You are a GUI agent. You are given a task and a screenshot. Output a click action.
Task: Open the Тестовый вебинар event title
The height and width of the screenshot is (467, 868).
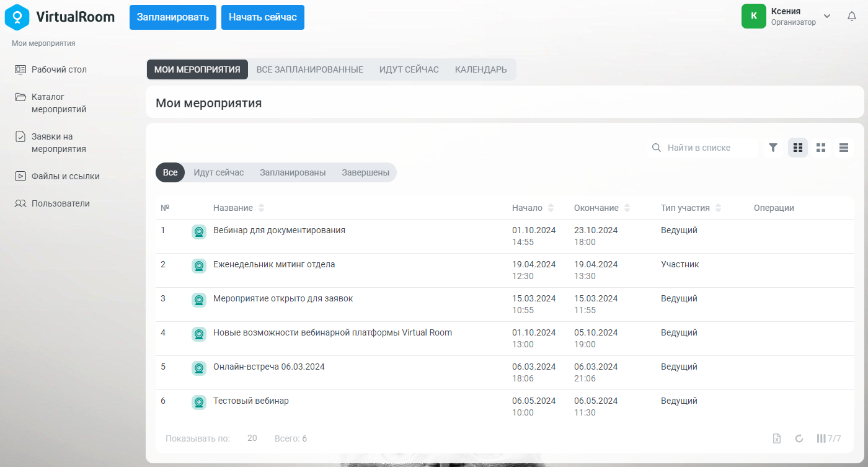[251, 401]
